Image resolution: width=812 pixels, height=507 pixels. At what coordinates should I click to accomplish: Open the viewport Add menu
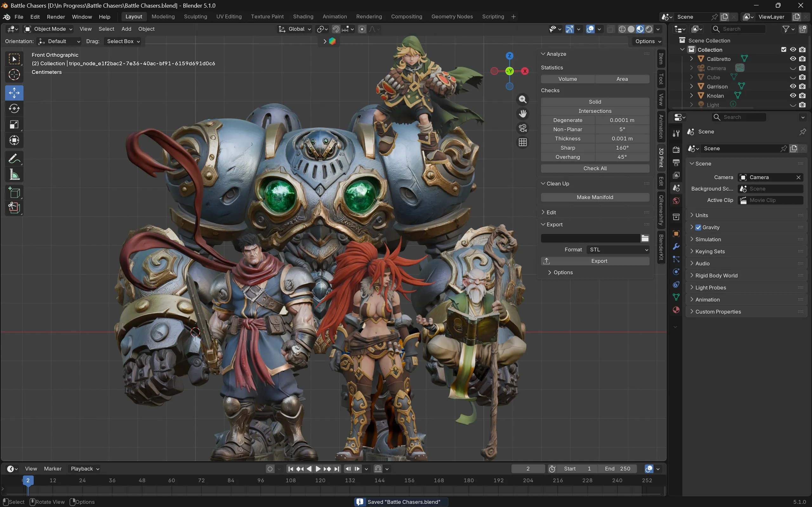click(x=126, y=29)
